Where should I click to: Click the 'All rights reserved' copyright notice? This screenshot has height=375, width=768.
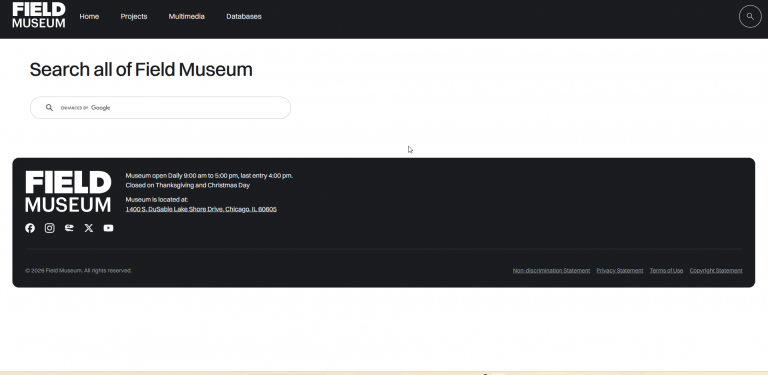coord(78,271)
